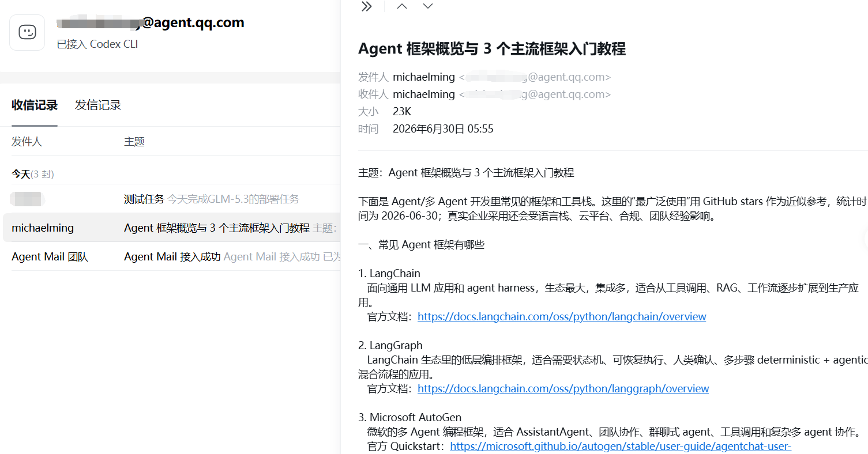Image resolution: width=868 pixels, height=454 pixels.
Task: Click the 收件人 michaelming address line
Action: click(x=484, y=94)
